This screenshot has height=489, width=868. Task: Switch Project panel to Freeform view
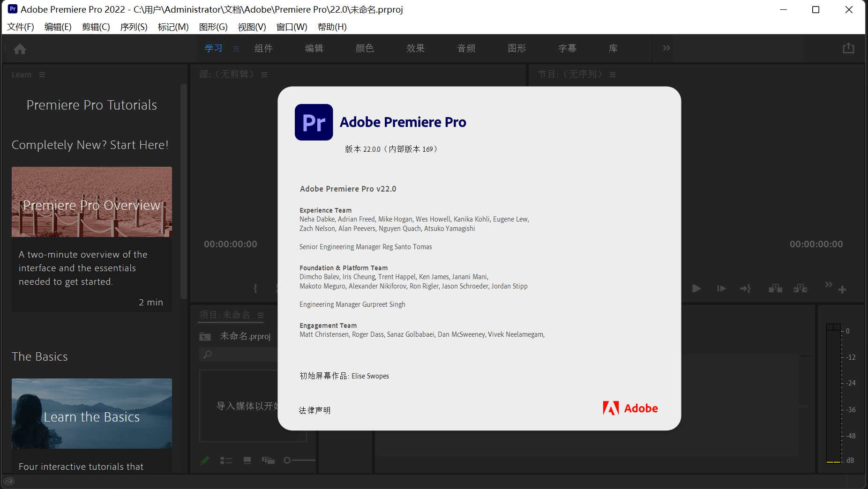[x=268, y=460]
